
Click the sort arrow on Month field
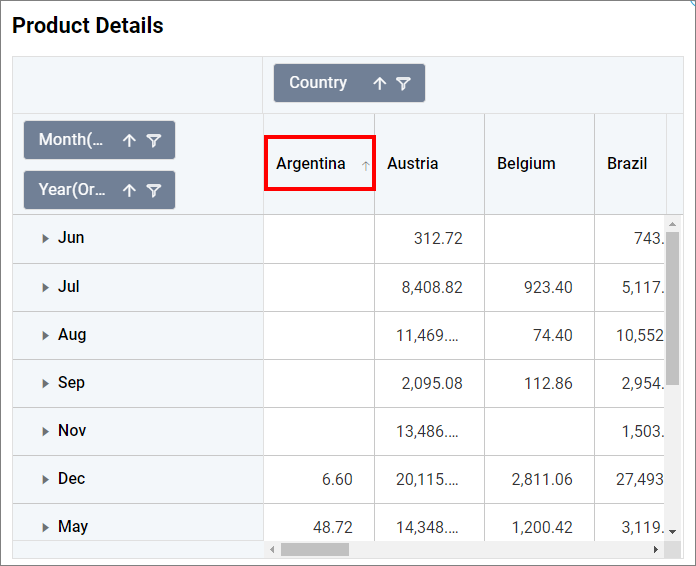point(129,141)
